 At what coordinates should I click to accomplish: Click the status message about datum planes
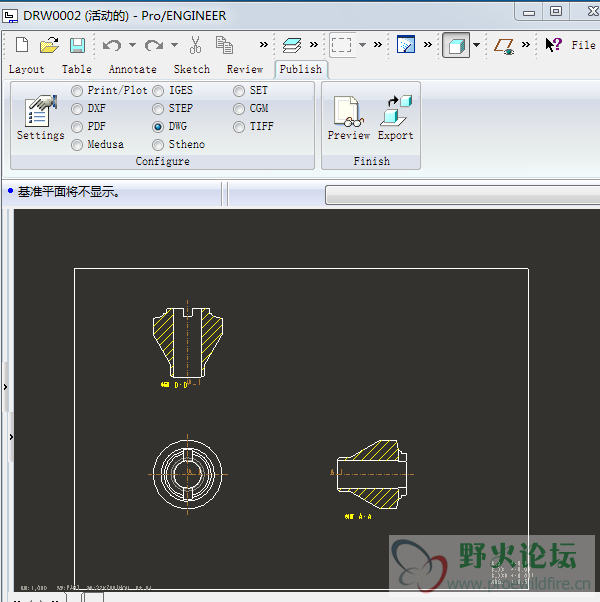[69, 192]
